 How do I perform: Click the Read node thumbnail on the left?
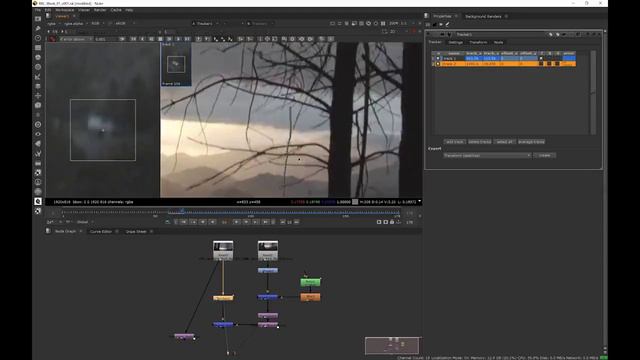coord(223,250)
